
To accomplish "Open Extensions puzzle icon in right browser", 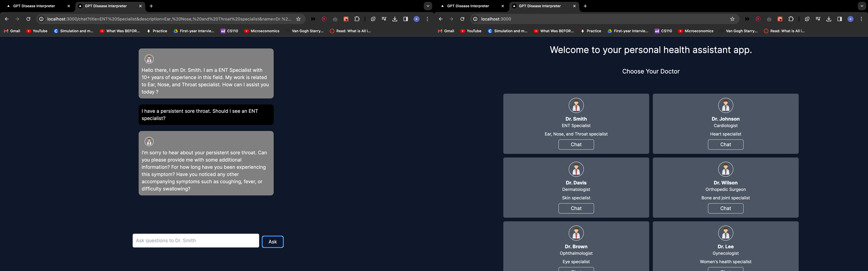I will [791, 19].
